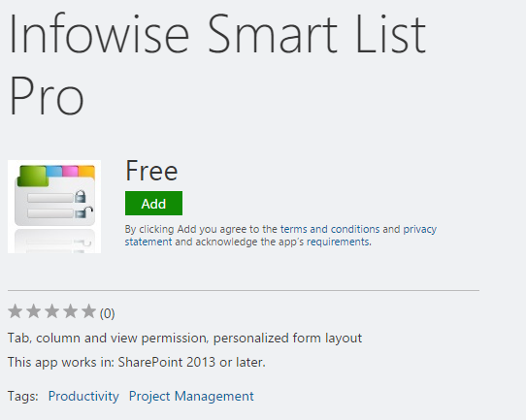Screen dimensions: 526x420
Task: Click the fourth rating star
Action: pyautogui.click(x=71, y=311)
